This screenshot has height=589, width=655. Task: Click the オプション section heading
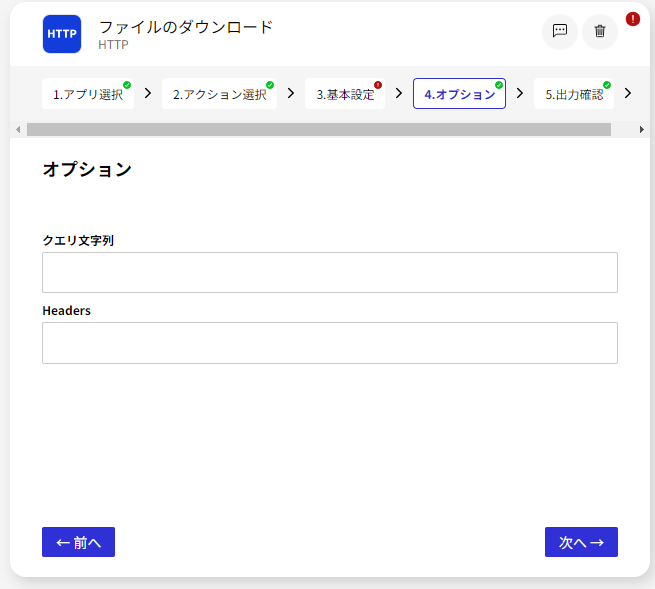87,170
